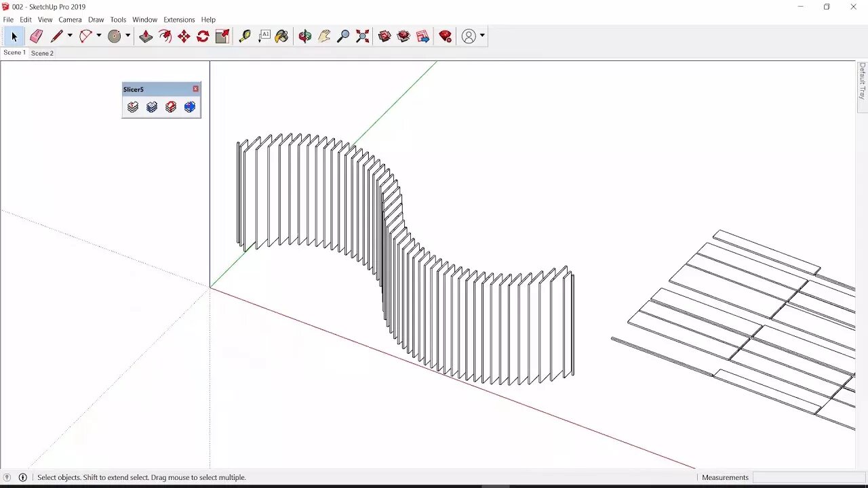
Task: Open the account icon dropdown arrow
Action: [482, 36]
